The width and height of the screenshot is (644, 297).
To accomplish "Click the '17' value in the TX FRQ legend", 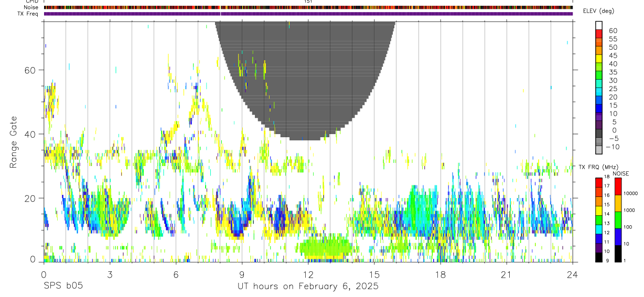I will click(607, 186).
